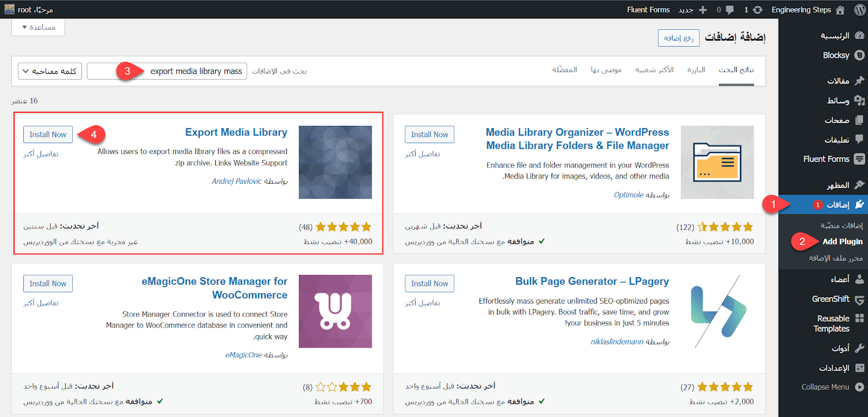Click the Fluent Forms sidebar icon
The height and width of the screenshot is (417, 868).
(859, 159)
